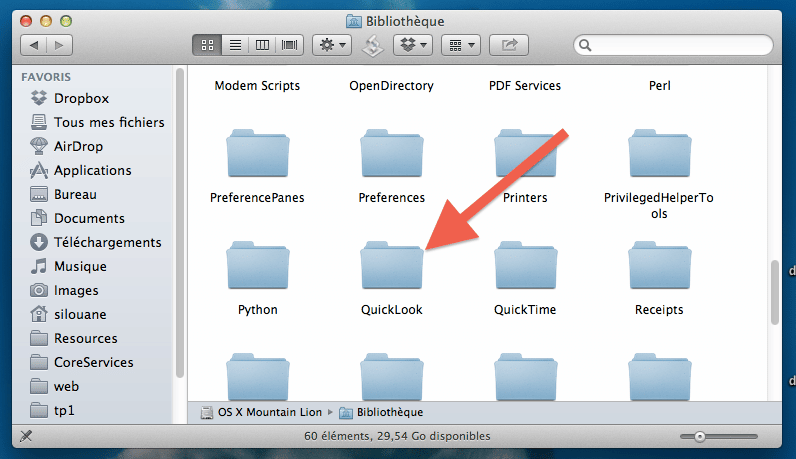The height and width of the screenshot is (459, 796).
Task: Open Images in sidebar
Action: (x=64, y=290)
